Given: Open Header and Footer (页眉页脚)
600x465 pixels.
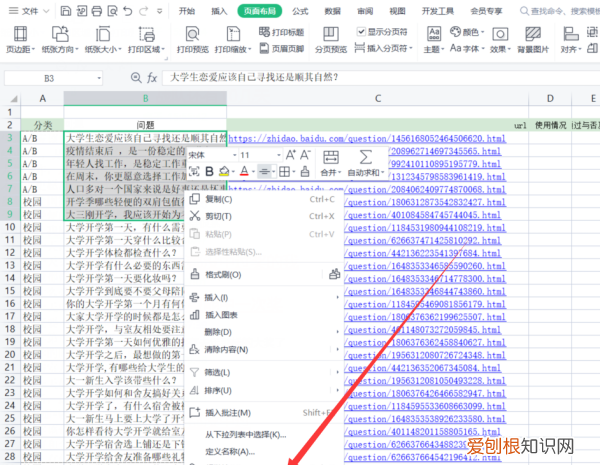Looking at the screenshot, I should 281,49.
